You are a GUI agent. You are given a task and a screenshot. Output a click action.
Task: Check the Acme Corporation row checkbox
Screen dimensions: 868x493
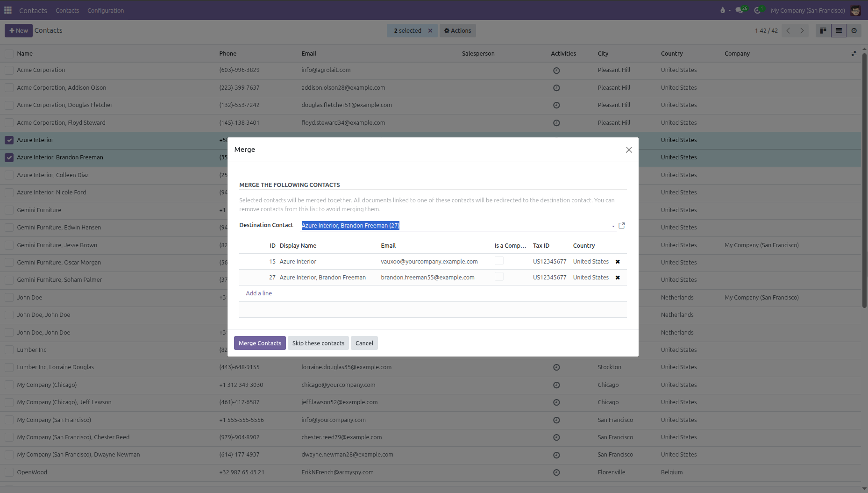pos(9,70)
